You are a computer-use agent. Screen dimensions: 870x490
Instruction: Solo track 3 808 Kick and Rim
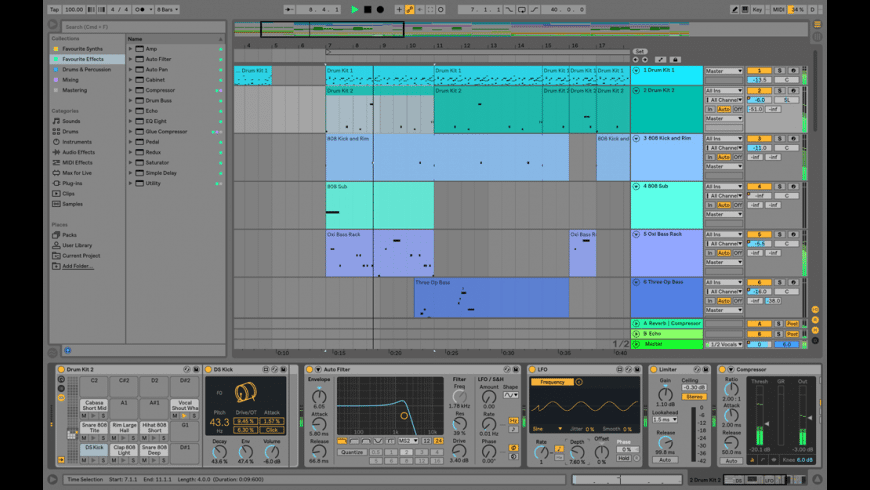779,138
